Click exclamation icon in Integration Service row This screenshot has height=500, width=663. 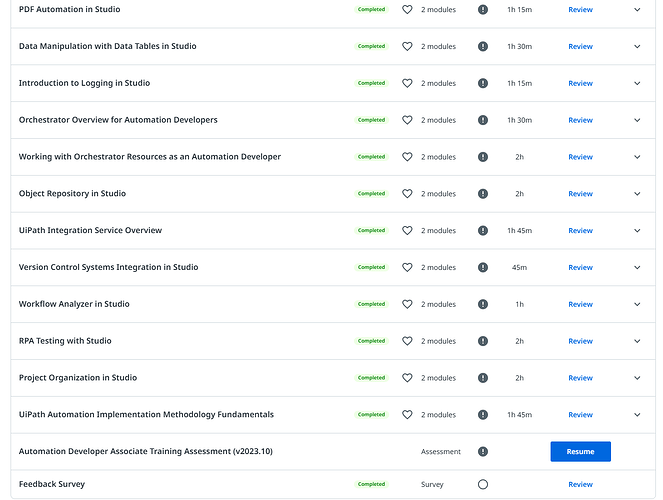(x=482, y=230)
